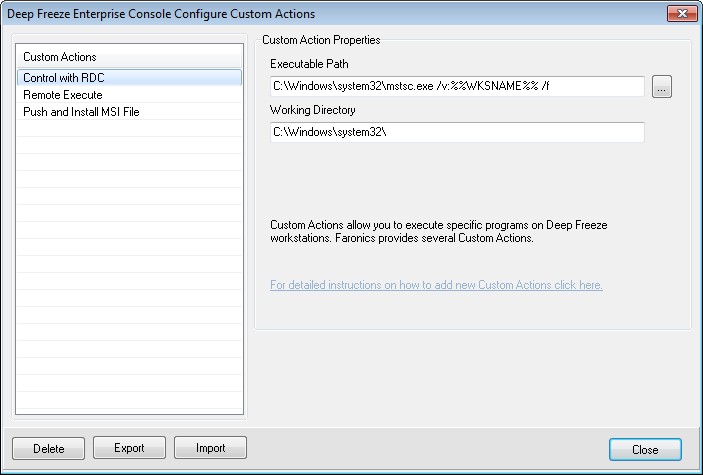
Task: Click the Custom Action Properties group title
Action: tap(320, 40)
